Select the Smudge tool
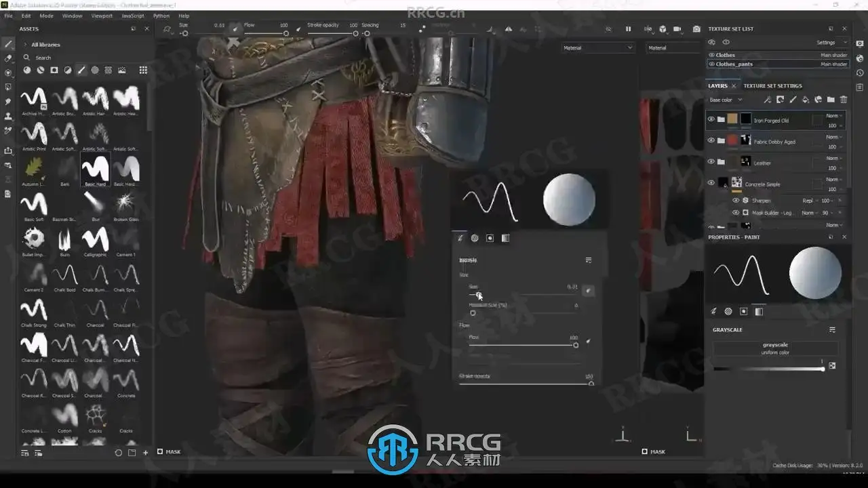Screen dimensions: 868x488 pos(9,102)
